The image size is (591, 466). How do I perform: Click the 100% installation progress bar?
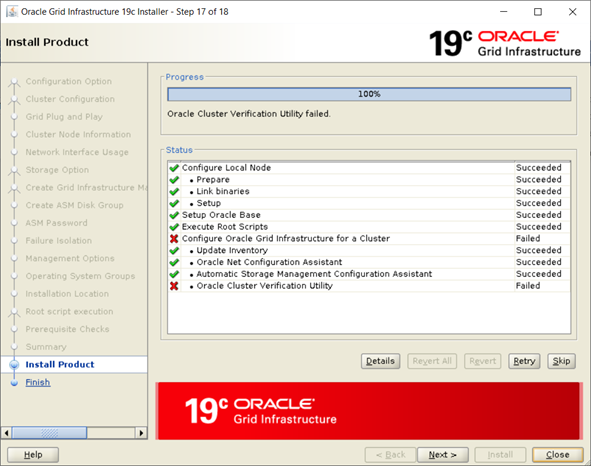pyautogui.click(x=369, y=94)
